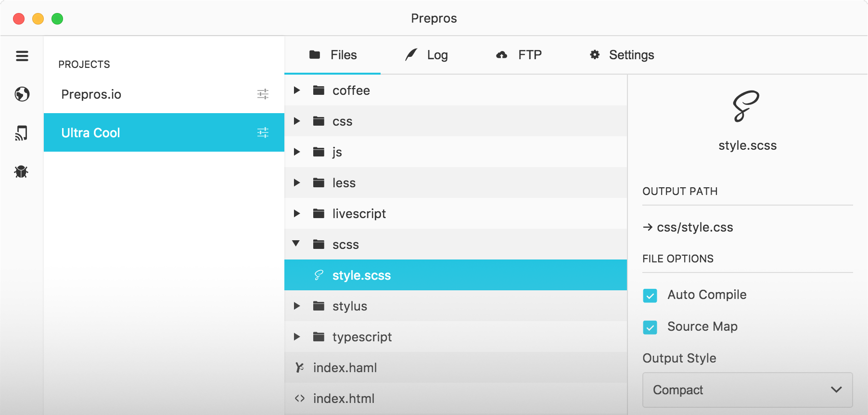Expand the typescript folder arrow
868x415 pixels.
[297, 337]
